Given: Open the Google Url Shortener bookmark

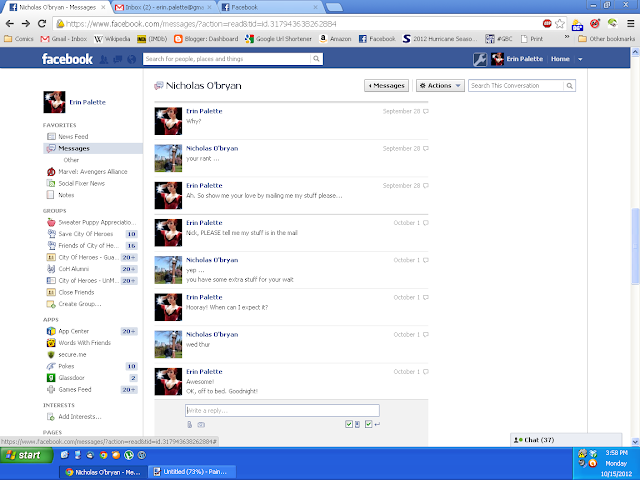Looking at the screenshot, I should [x=278, y=39].
